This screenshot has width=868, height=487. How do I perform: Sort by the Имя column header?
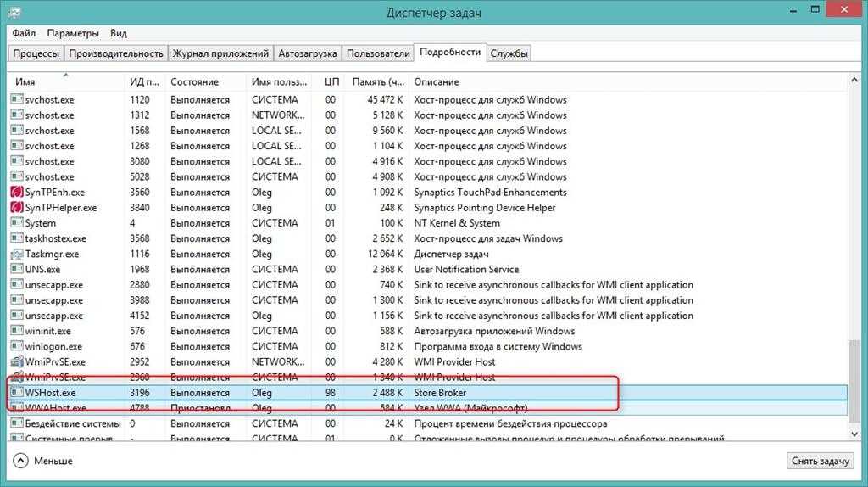(66, 82)
